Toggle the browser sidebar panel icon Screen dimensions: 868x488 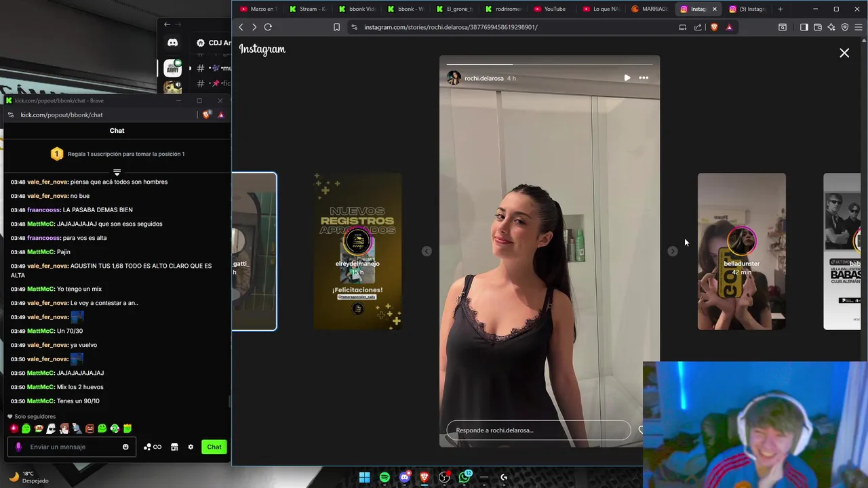click(x=804, y=27)
